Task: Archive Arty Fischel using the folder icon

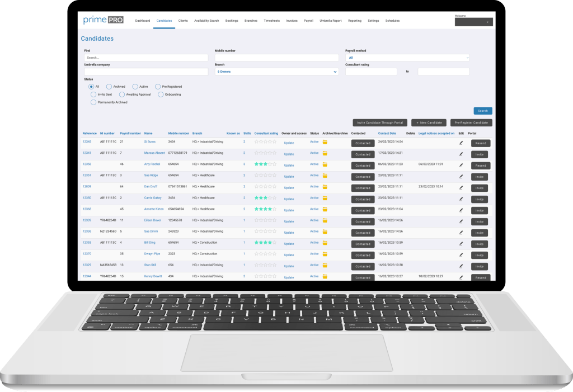Action: point(325,165)
